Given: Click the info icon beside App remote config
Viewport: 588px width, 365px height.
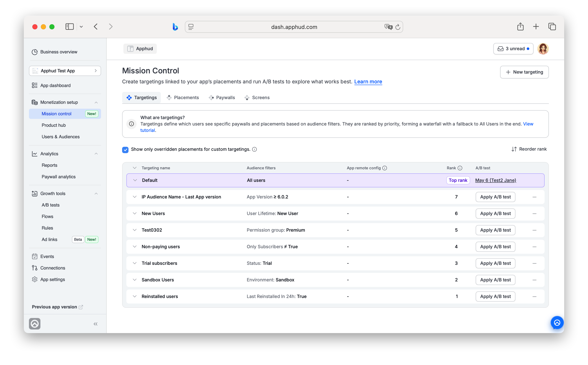Looking at the screenshot, I should click(385, 168).
